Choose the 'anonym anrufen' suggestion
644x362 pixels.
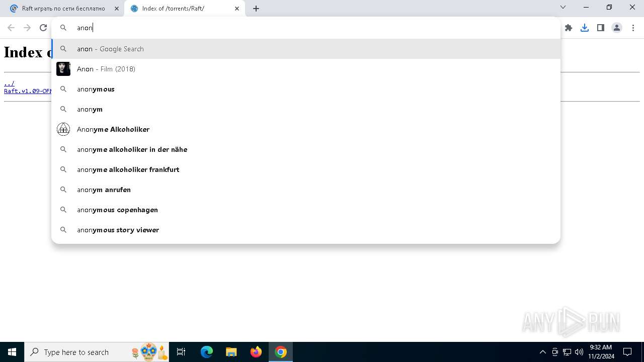pos(306,190)
